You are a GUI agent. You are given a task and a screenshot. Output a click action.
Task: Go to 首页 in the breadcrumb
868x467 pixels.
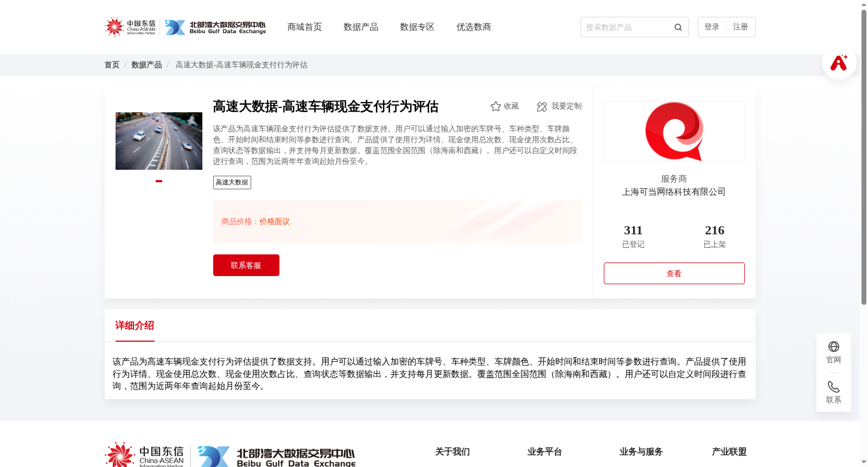[112, 65]
